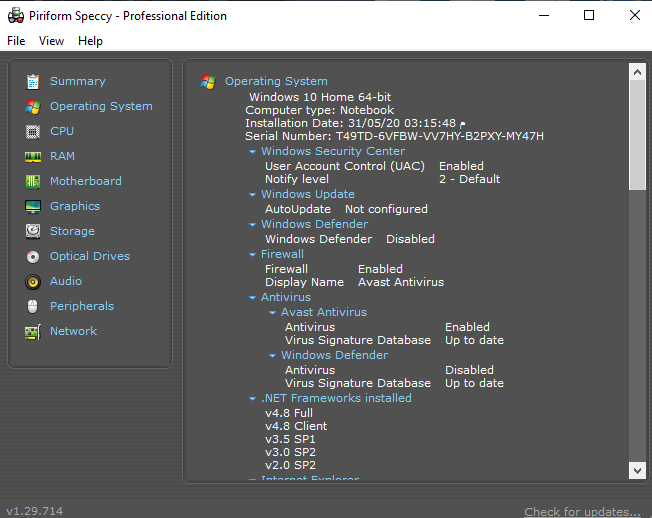Collapse the Windows Security Center section
The width and height of the screenshot is (652, 518).
[252, 152]
